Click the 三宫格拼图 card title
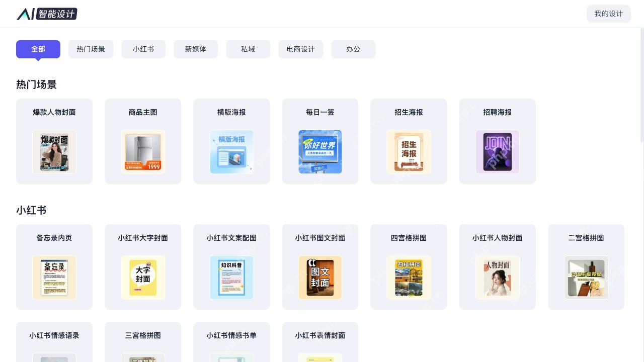This screenshot has width=644, height=362. (x=143, y=335)
